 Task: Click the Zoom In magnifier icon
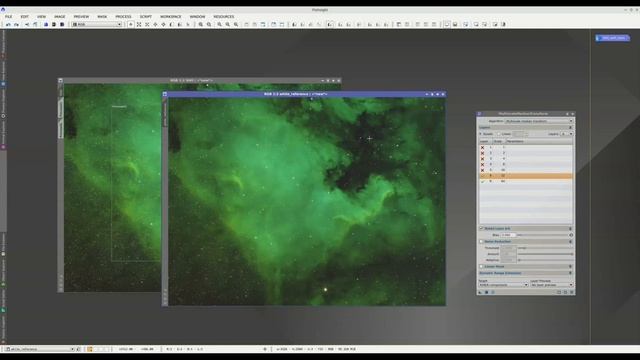coord(201,24)
